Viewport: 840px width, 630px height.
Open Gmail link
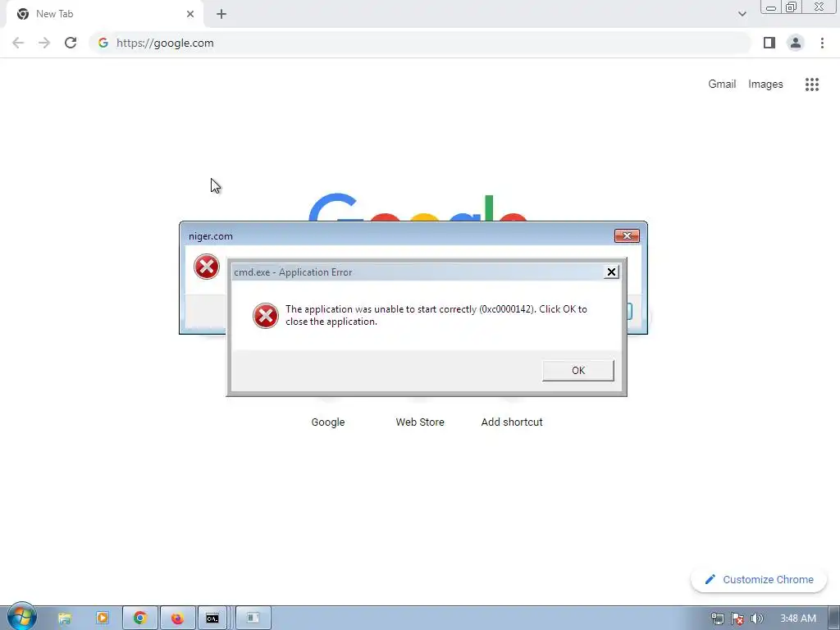click(722, 84)
